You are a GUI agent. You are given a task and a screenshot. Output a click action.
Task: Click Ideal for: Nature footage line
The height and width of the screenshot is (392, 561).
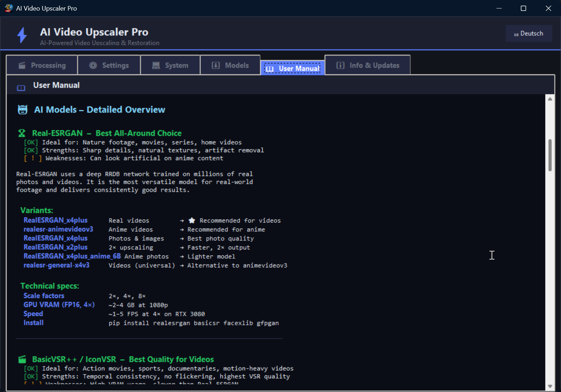coord(132,142)
